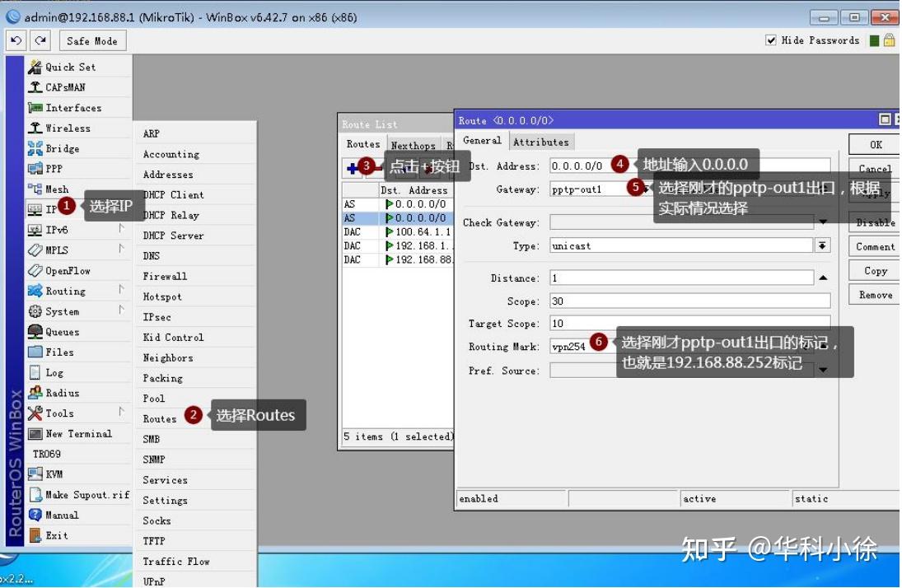Select DNS in the IP submenu
Viewport: 902px width, 588px height.
152,256
